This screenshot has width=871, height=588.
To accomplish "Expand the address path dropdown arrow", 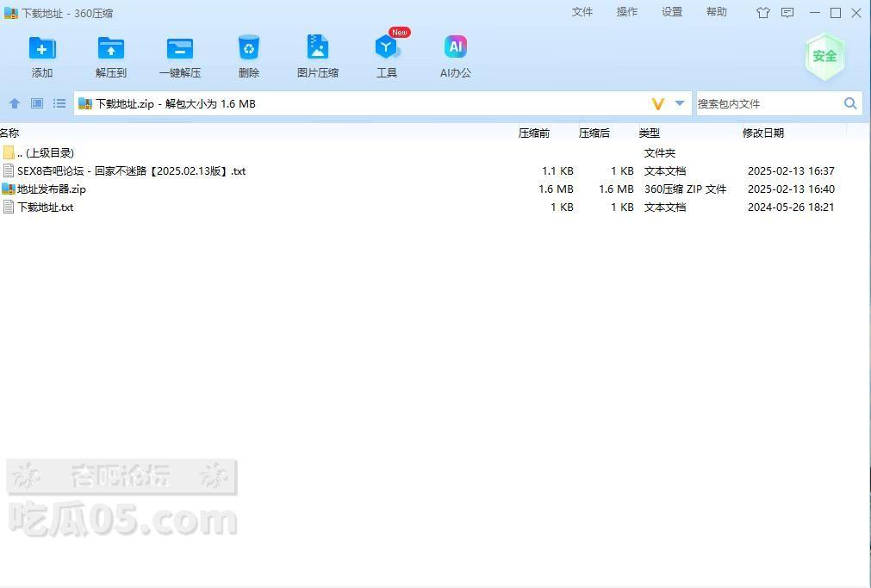I will (680, 103).
